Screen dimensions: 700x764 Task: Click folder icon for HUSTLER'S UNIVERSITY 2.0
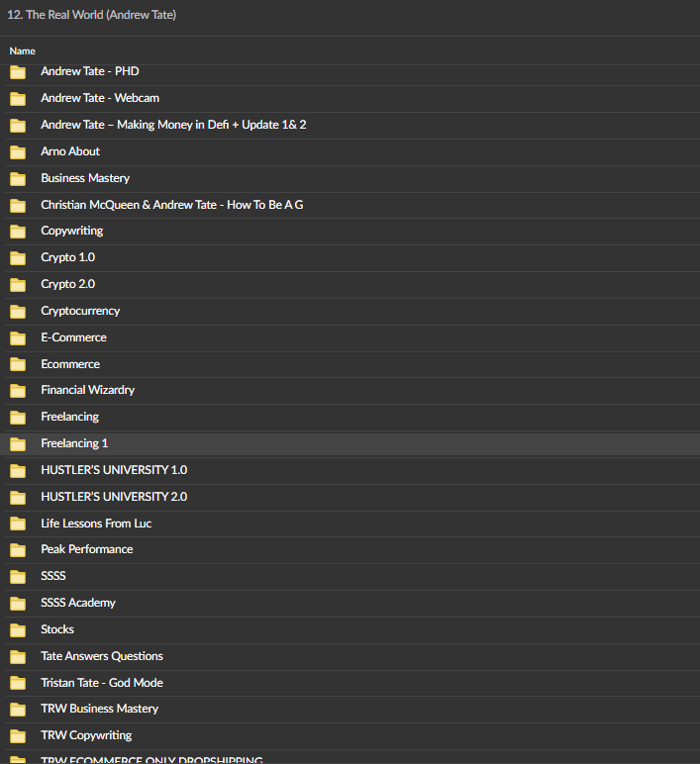point(18,498)
